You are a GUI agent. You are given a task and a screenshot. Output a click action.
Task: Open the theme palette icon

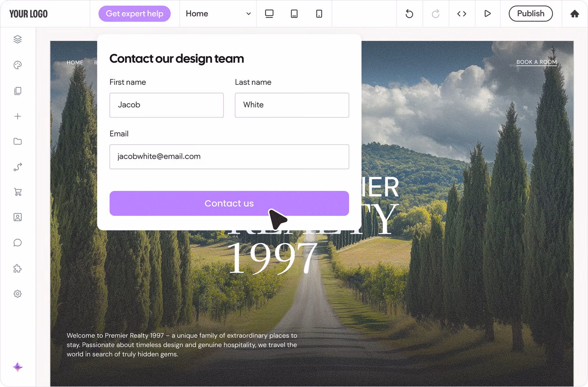pos(18,65)
